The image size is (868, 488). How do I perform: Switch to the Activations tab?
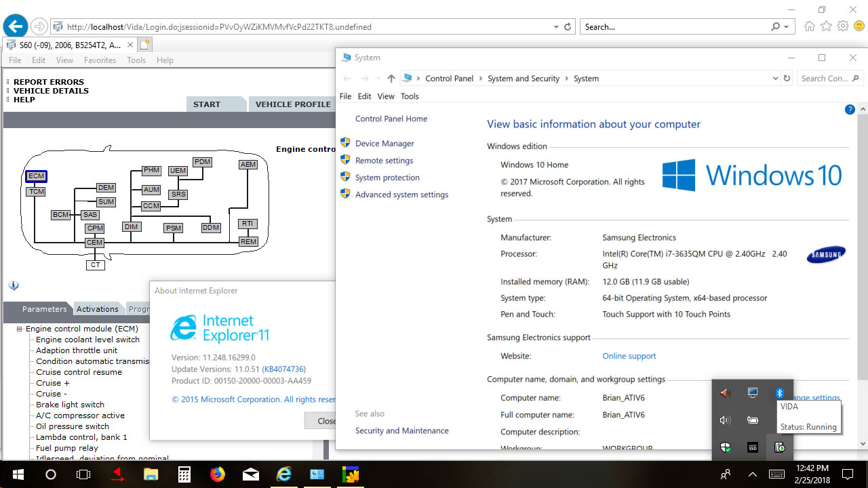point(97,309)
